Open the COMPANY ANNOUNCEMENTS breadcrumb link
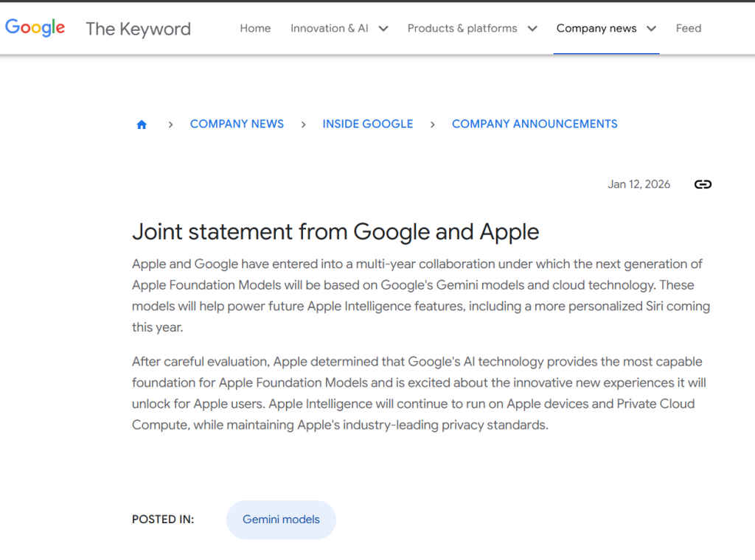 (x=535, y=124)
